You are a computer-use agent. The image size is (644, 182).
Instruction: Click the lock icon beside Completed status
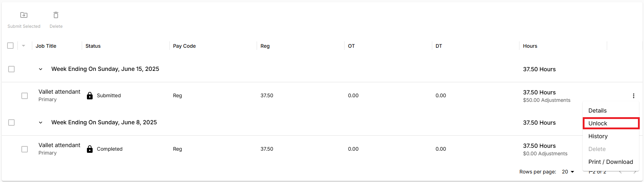(x=90, y=149)
